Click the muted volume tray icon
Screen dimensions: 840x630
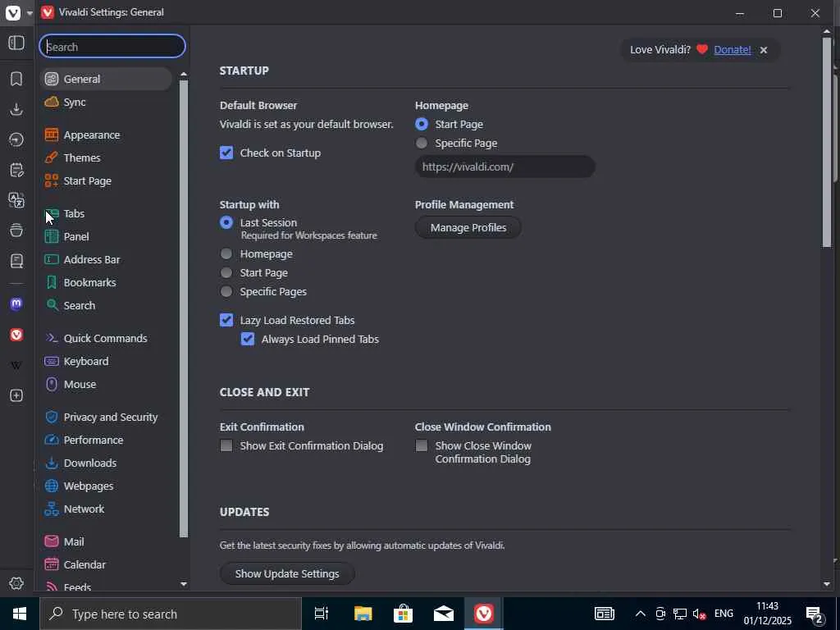699,614
